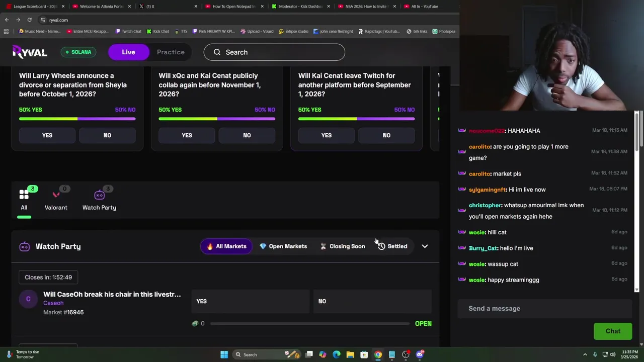
Task: Vote NO on Kai Cenat leaving Twitch
Action: click(386, 135)
